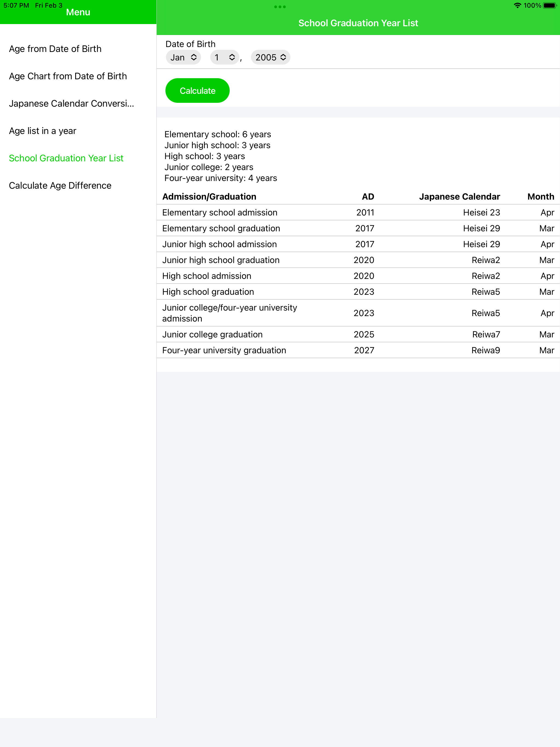The image size is (560, 747).
Task: Open Calculate Age Difference
Action: (x=60, y=185)
